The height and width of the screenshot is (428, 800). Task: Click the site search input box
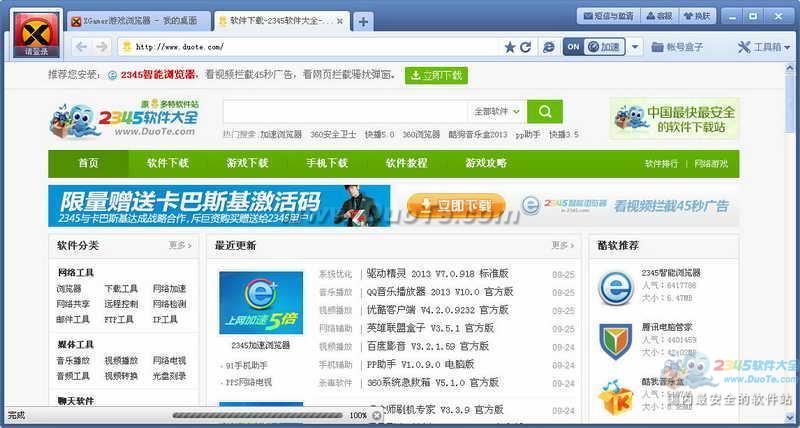[x=345, y=111]
